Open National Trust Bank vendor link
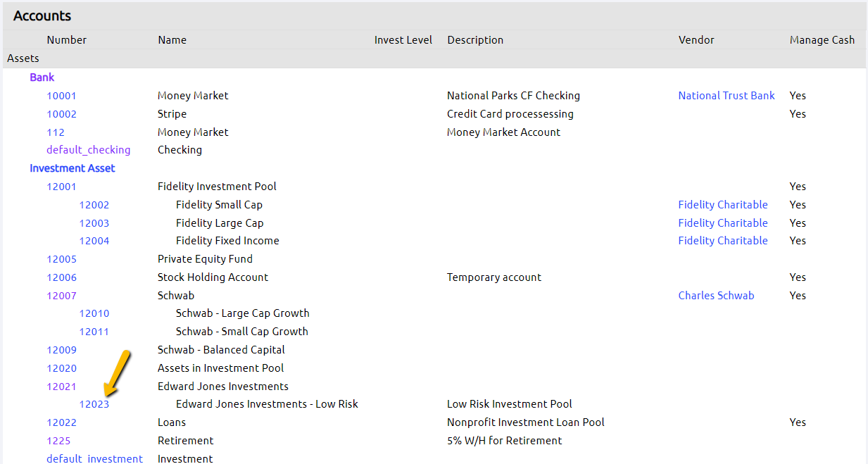868x464 pixels. pos(727,96)
